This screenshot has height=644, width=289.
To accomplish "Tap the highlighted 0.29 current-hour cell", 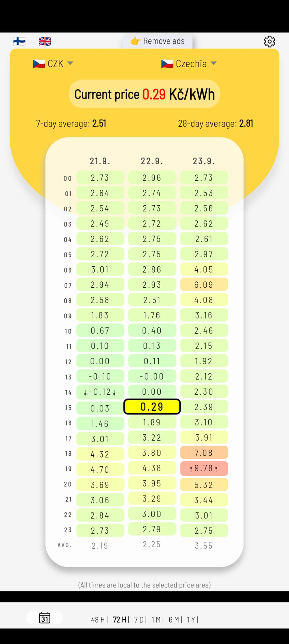I will click(x=152, y=407).
